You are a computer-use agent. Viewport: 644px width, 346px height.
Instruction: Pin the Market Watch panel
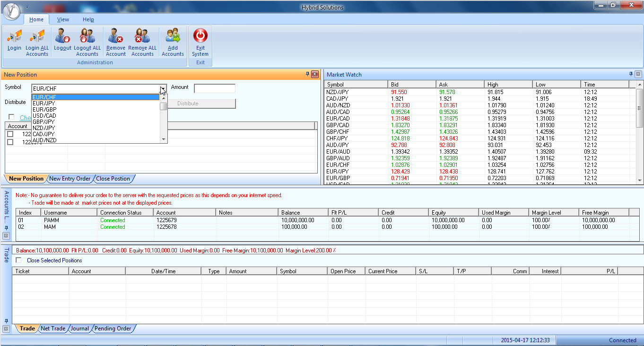631,74
